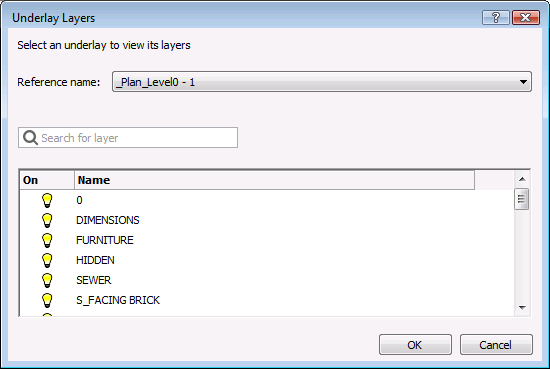Click the magnifying glass search icon
This screenshot has height=369, width=550.
coord(30,138)
